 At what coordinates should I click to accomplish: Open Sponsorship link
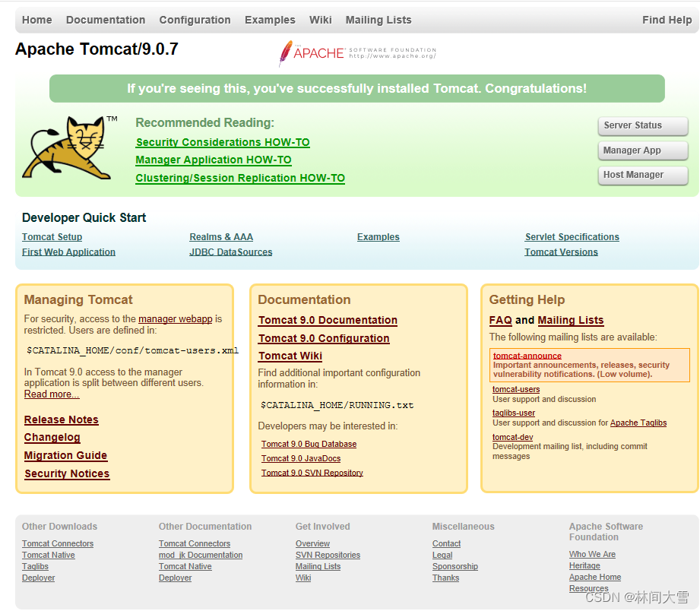tap(455, 567)
